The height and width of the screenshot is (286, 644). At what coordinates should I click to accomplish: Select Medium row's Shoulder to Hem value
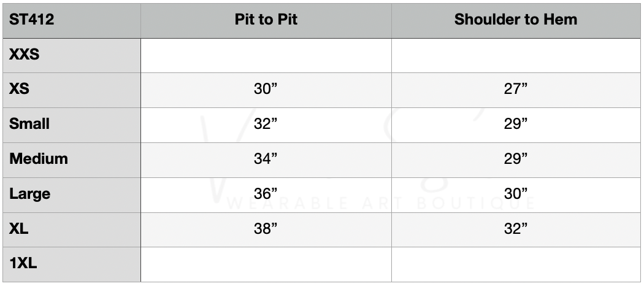(515, 159)
